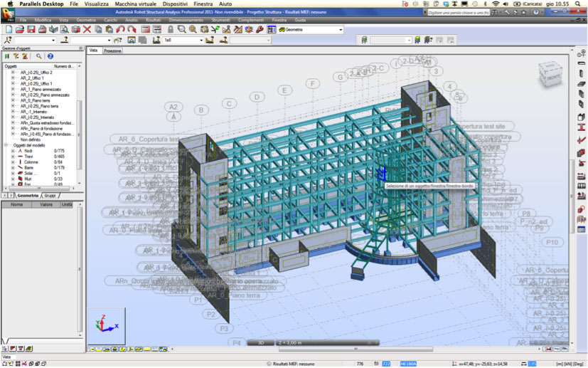Click the layout selection icon beside Geometria
The height and width of the screenshot is (368, 588).
[272, 29]
